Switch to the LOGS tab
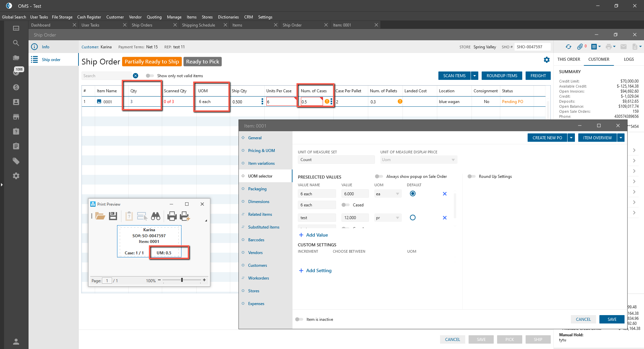The width and height of the screenshot is (644, 349). (x=629, y=59)
